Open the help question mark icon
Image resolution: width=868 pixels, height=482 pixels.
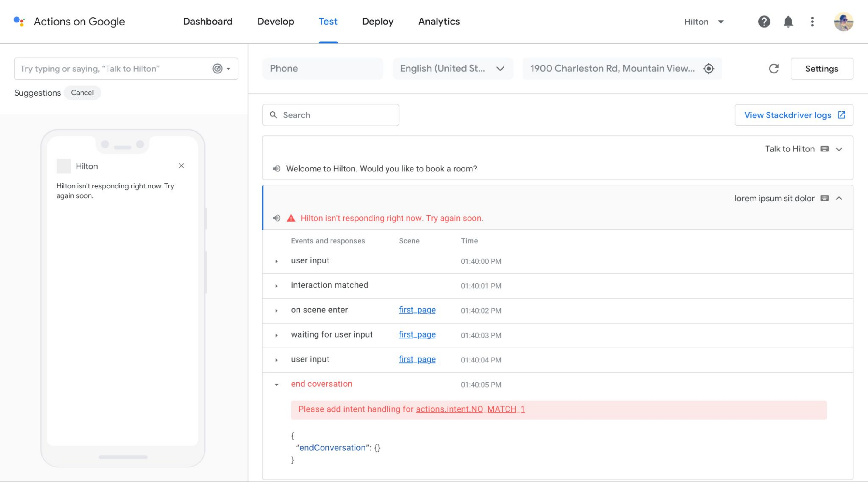pyautogui.click(x=764, y=22)
